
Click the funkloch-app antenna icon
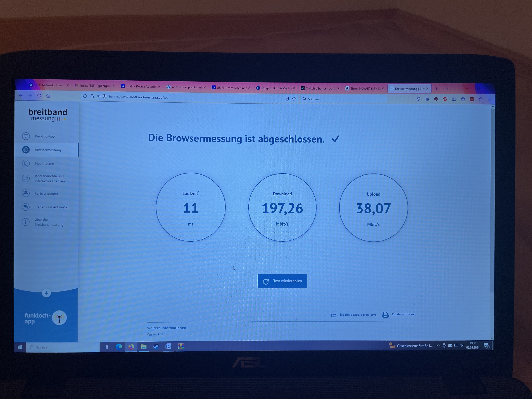pyautogui.click(x=59, y=318)
